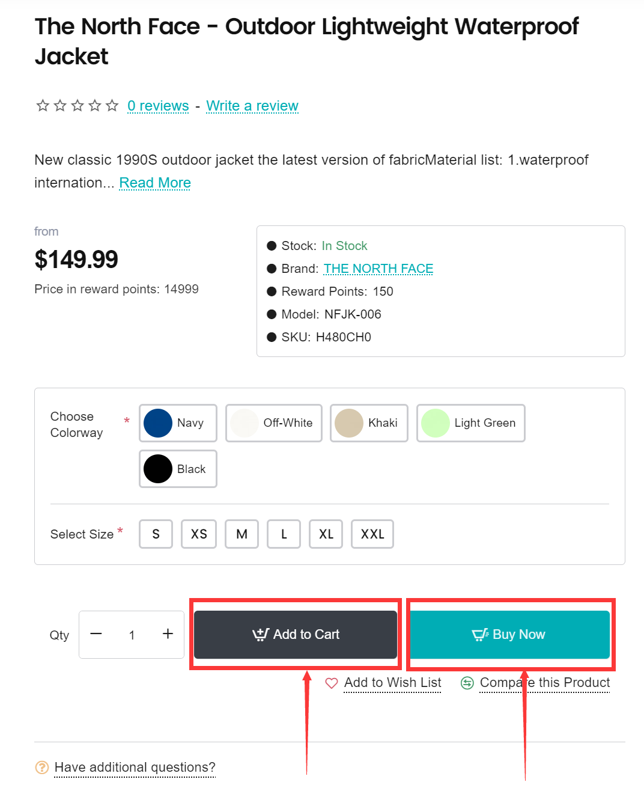Choose size M

click(242, 534)
